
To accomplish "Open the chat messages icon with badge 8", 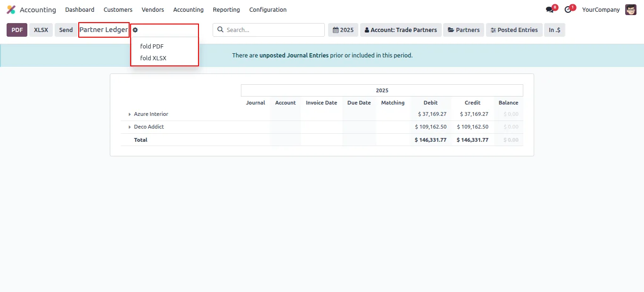I will (550, 9).
